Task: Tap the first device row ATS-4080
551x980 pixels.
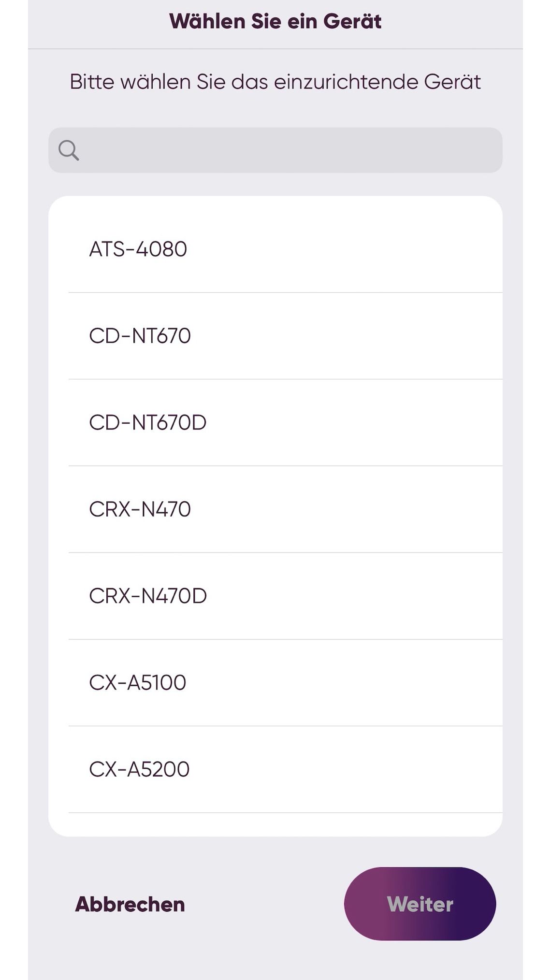Action: (275, 249)
